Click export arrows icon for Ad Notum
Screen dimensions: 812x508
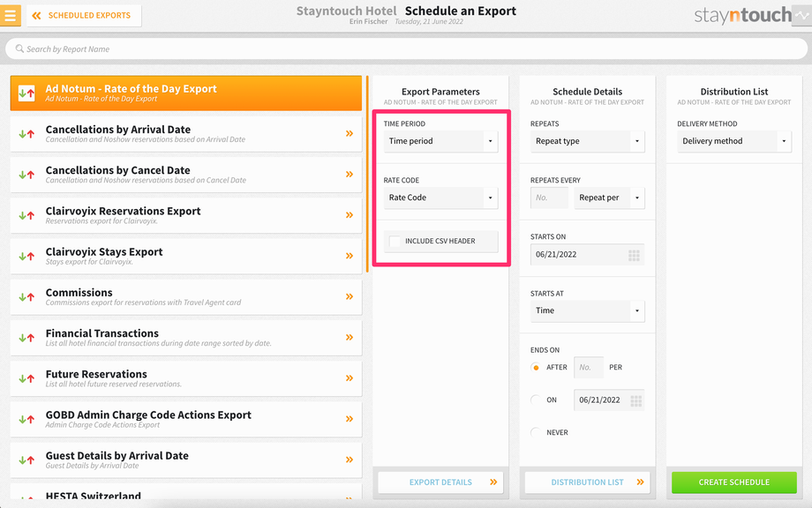pos(26,93)
